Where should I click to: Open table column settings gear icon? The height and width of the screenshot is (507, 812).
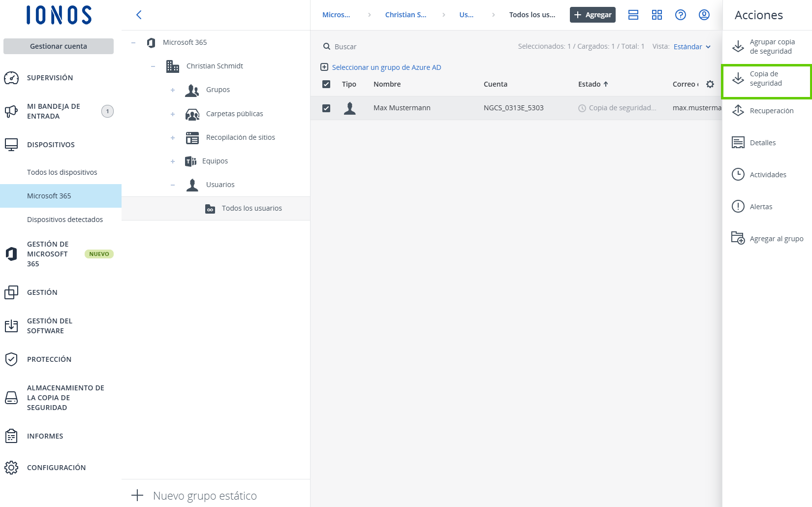(x=710, y=84)
